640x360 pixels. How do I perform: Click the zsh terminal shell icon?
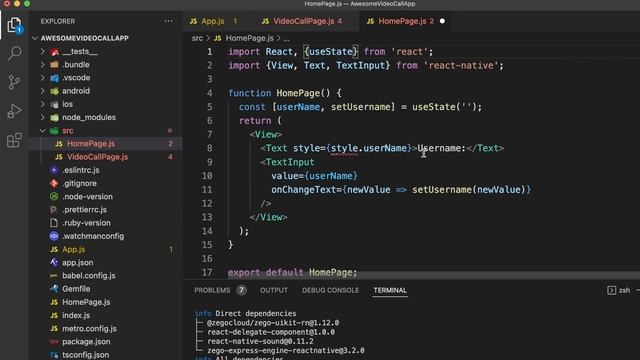coord(611,290)
